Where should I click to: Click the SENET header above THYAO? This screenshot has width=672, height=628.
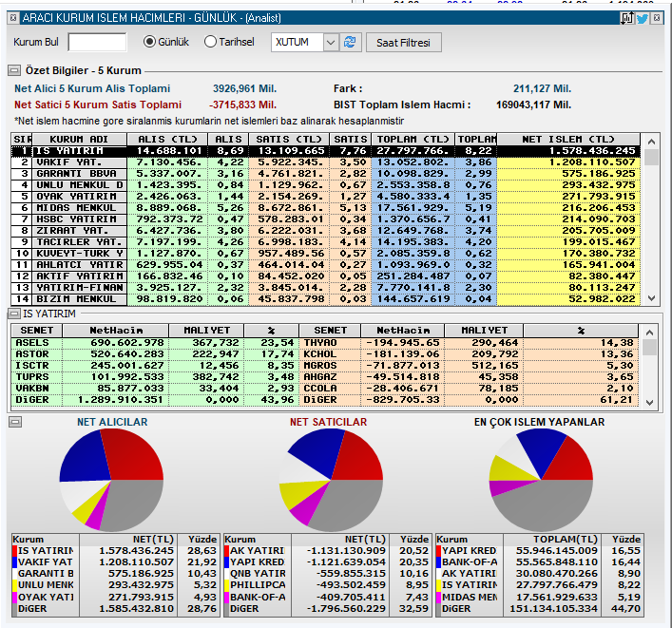tap(330, 331)
